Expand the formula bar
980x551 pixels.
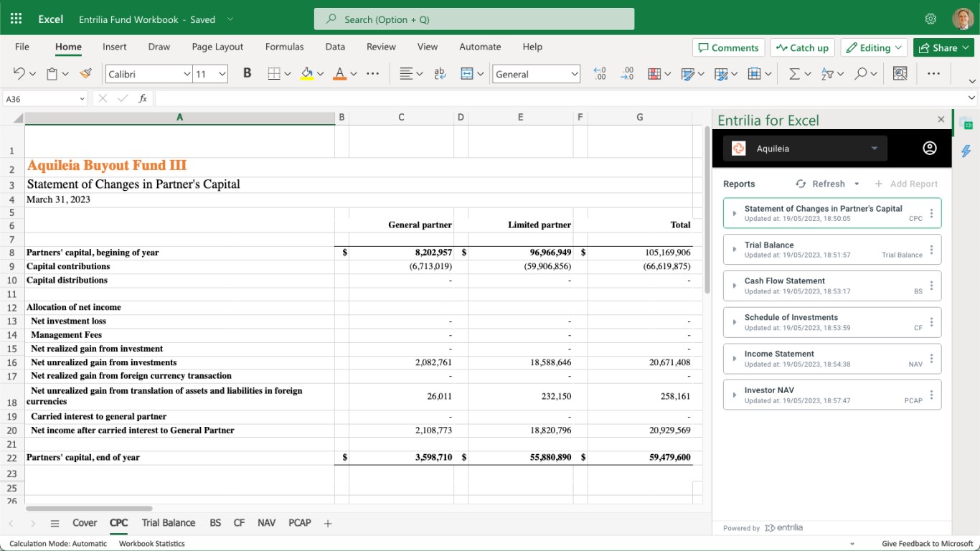(x=972, y=98)
